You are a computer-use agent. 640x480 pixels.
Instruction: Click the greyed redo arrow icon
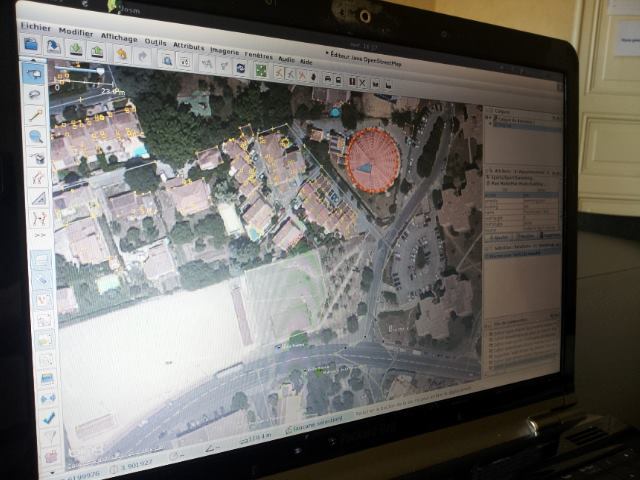(x=142, y=57)
